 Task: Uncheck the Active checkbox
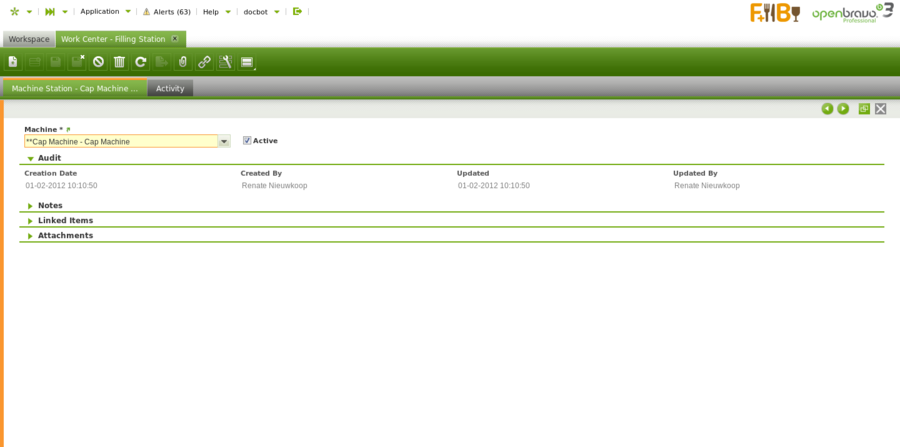pos(247,141)
